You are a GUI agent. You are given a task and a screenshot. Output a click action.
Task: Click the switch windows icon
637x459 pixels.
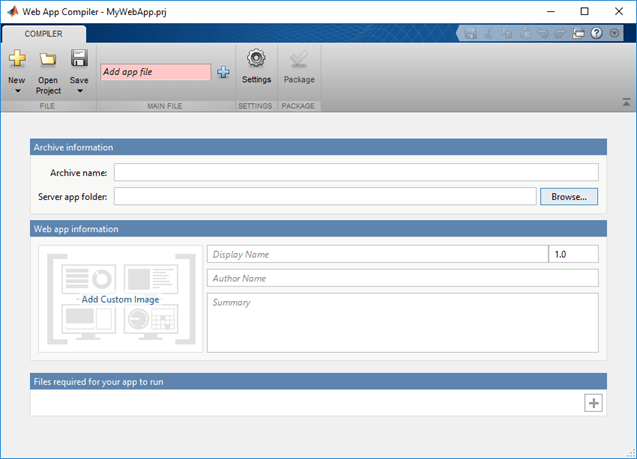click(578, 33)
